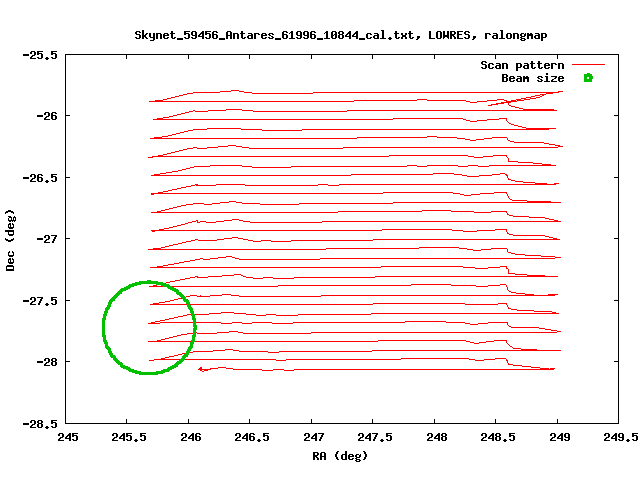640x480 pixels.
Task: Click the 247.5 tick label on RA axis
Action: (x=375, y=437)
